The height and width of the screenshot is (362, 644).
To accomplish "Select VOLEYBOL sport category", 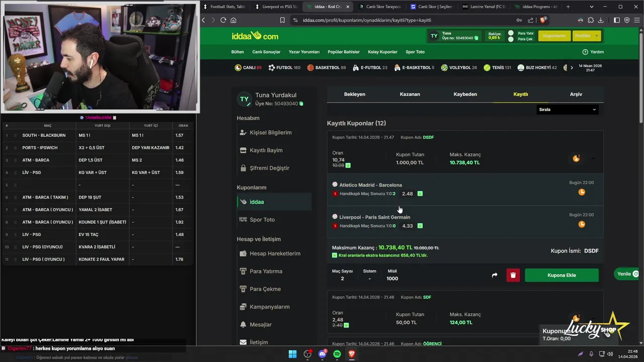I will click(459, 67).
